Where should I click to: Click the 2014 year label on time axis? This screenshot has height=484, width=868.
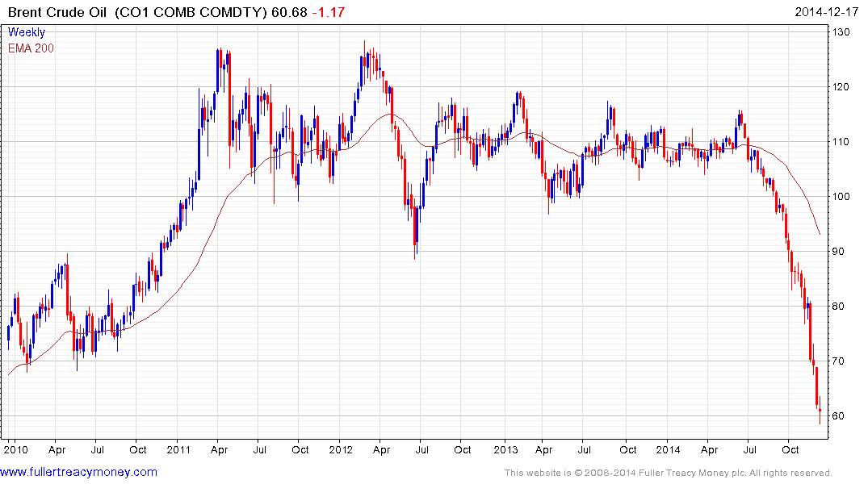(669, 449)
